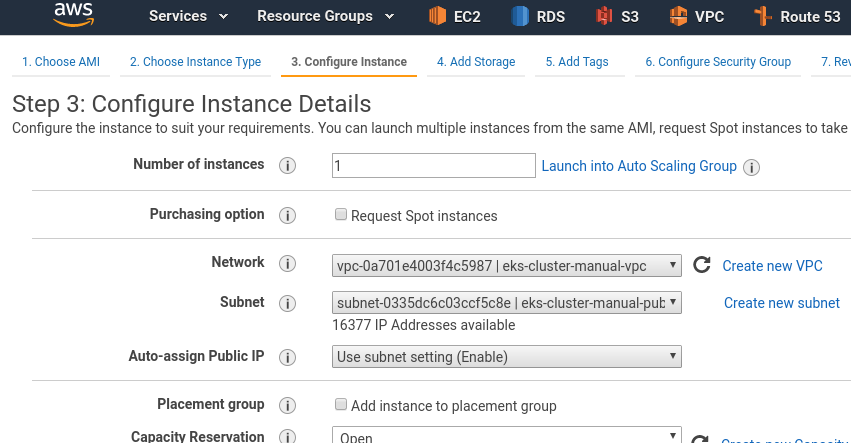Viewport: 851px width, 443px height.
Task: Open the VPC service shortcut icon
Action: coord(678,16)
